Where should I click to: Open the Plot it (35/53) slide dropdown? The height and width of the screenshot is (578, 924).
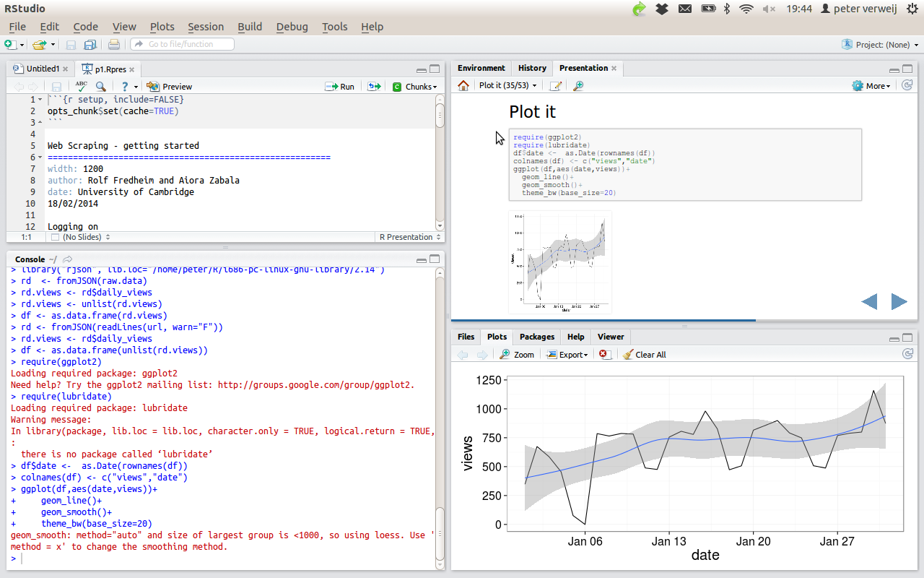[508, 86]
